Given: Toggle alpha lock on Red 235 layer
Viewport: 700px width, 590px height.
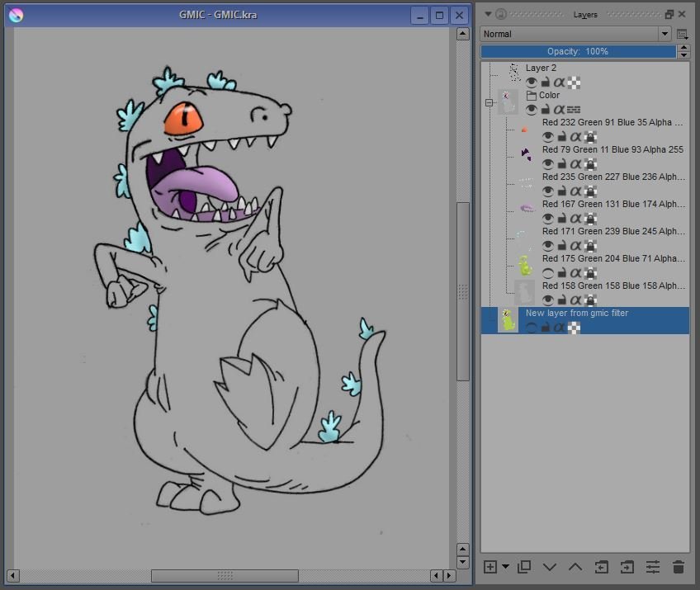Looking at the screenshot, I should [591, 191].
